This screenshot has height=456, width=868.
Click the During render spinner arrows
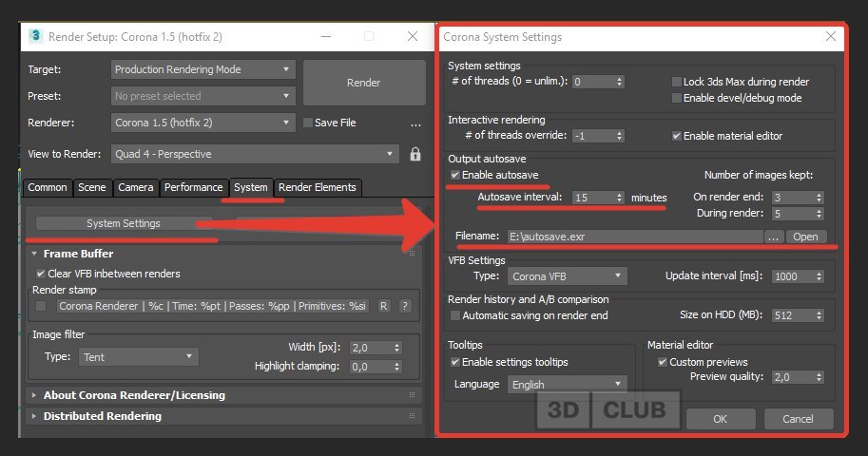(819, 214)
